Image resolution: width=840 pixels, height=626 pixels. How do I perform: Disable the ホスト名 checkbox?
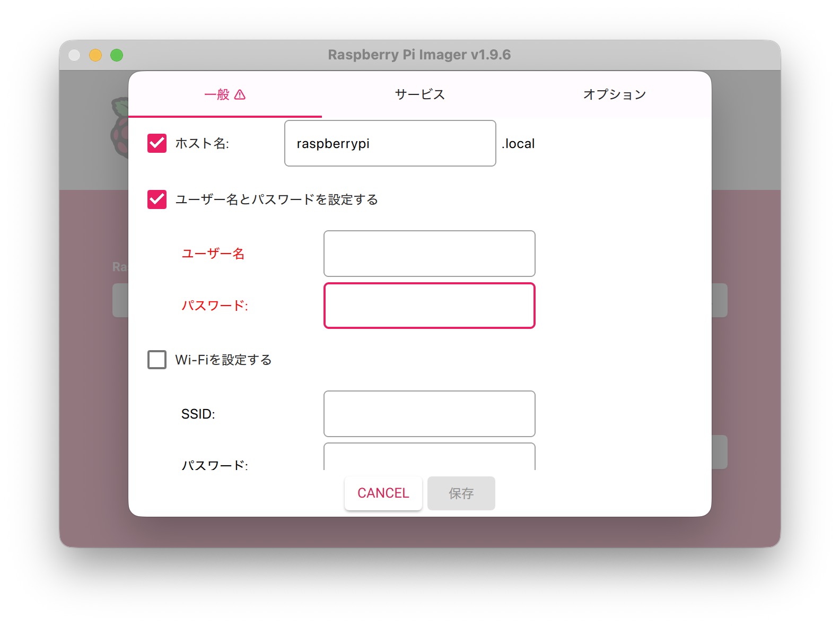click(x=157, y=143)
